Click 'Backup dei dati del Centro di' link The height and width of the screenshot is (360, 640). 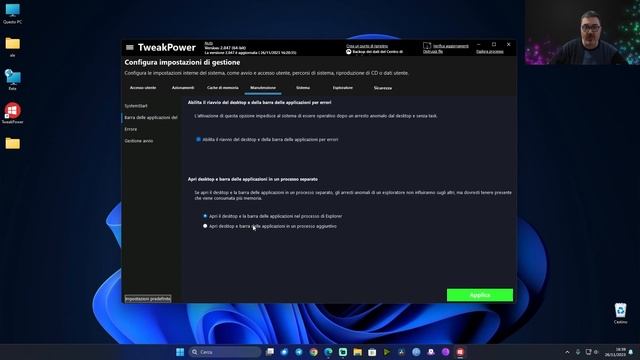pyautogui.click(x=378, y=52)
